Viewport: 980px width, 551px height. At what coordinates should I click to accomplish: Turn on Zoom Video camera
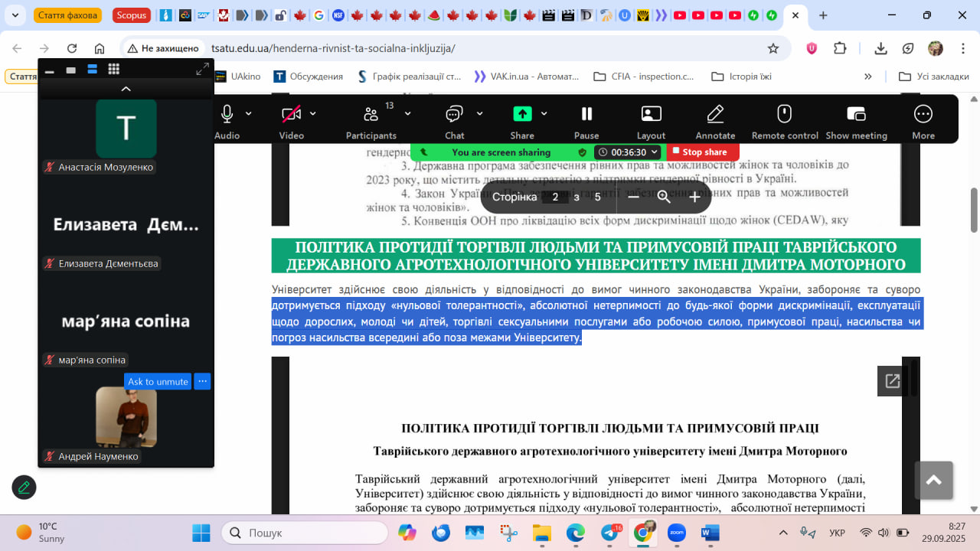tap(291, 115)
